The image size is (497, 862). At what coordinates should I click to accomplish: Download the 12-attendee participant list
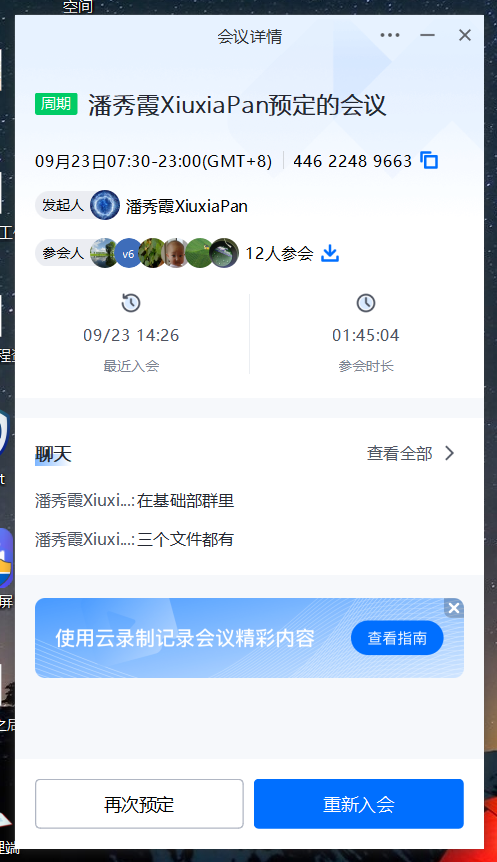pyautogui.click(x=330, y=253)
